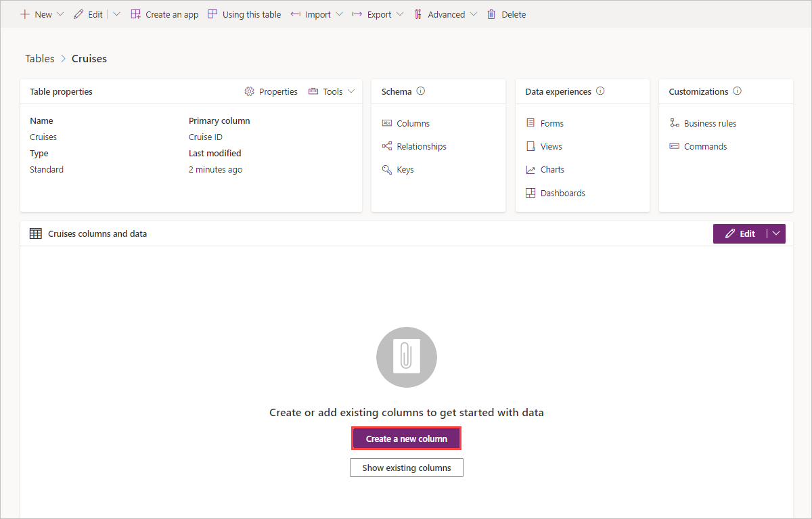Open the Cruise ID primary column
Viewport: 812px width, 519px height.
pos(205,137)
